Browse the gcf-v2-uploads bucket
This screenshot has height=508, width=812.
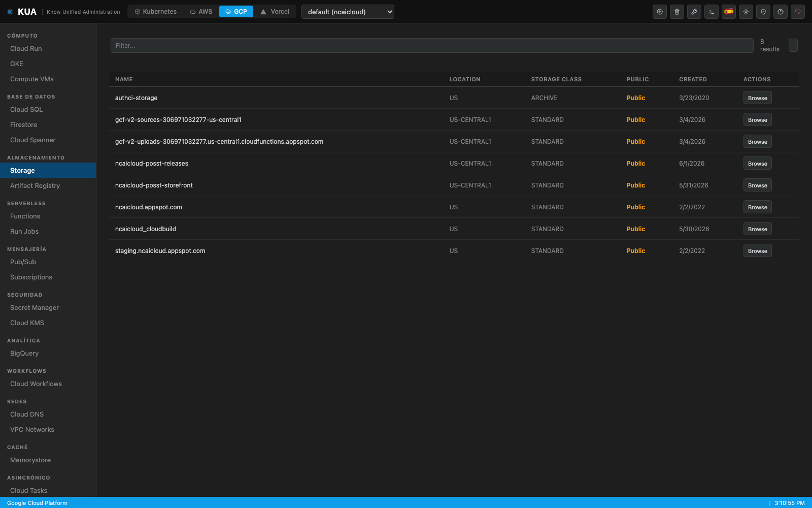click(x=757, y=142)
